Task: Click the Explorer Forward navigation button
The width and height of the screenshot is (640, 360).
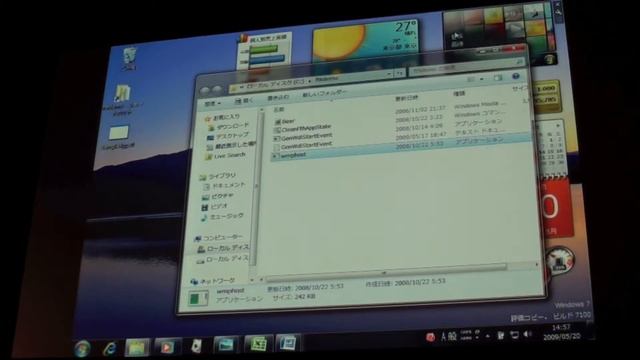Action: click(217, 89)
